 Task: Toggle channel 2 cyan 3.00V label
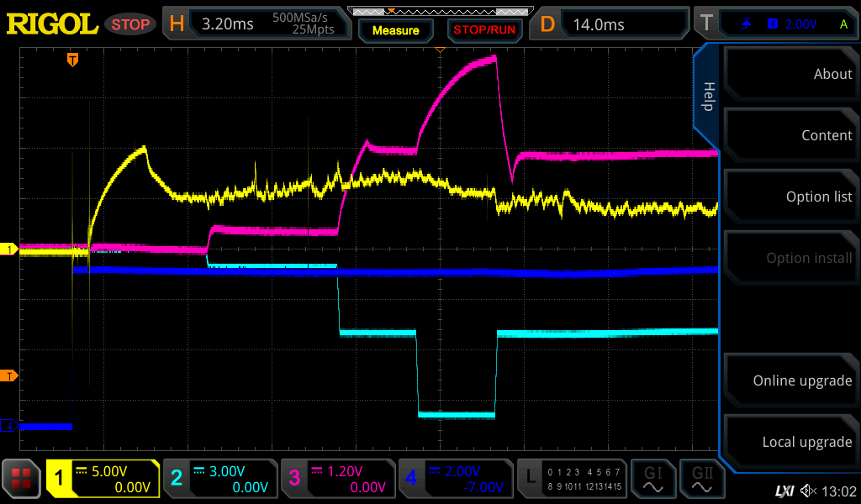coord(220,479)
